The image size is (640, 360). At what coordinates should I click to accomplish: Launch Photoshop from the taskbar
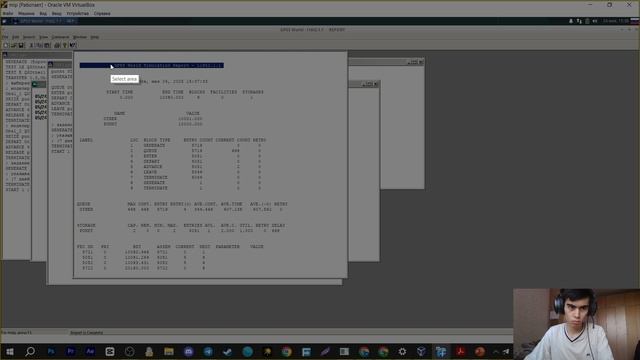[51, 351]
